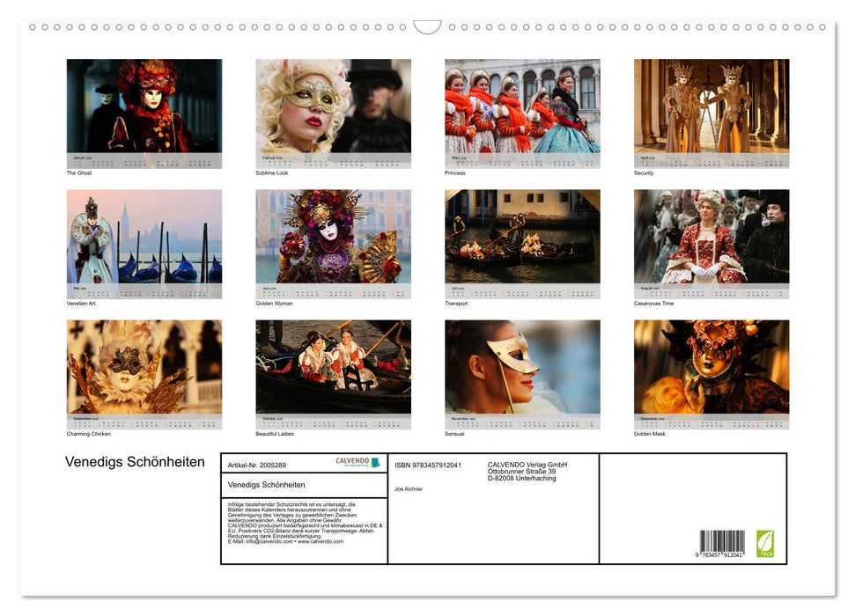855x616 pixels.
Task: Open the 'Charming Chicken' September image
Action: (144, 367)
